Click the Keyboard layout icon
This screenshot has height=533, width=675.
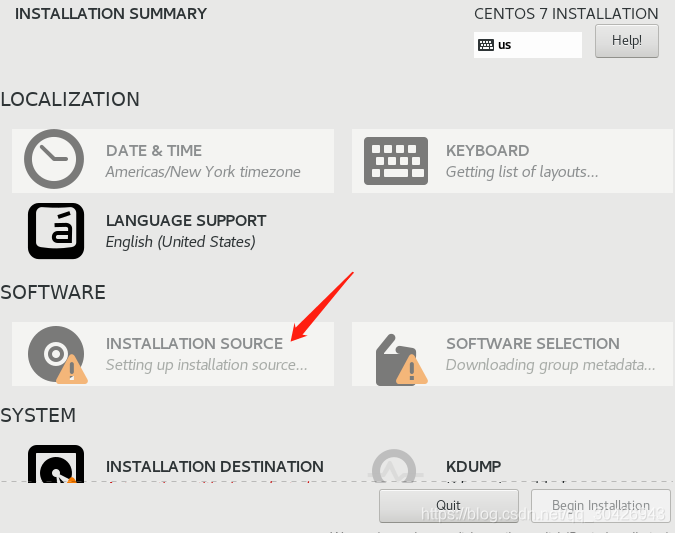[x=396, y=161]
